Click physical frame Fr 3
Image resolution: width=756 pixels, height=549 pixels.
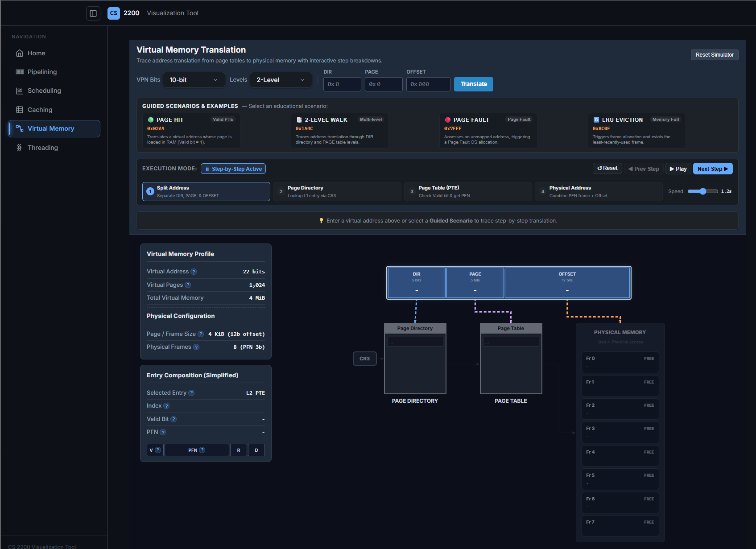[x=620, y=432]
